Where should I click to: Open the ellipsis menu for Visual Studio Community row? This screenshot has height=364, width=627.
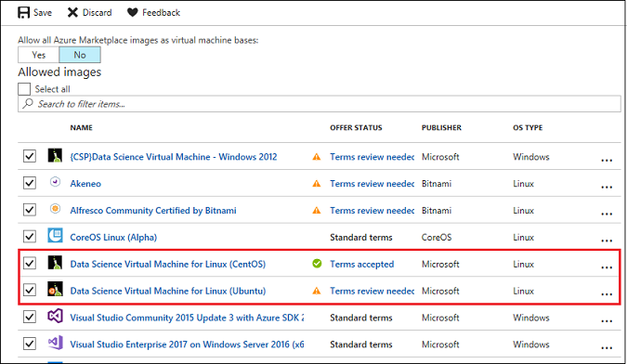607,321
